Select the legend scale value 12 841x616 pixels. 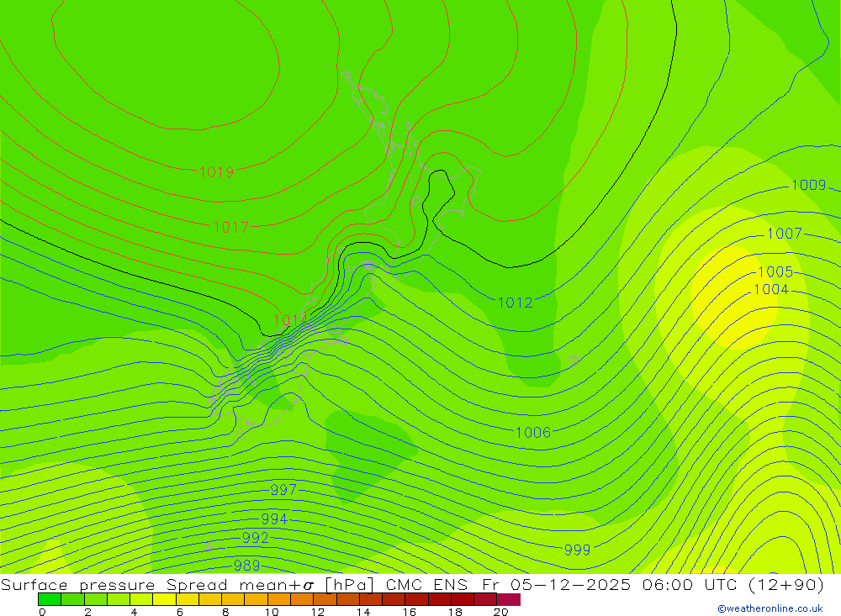tap(318, 612)
